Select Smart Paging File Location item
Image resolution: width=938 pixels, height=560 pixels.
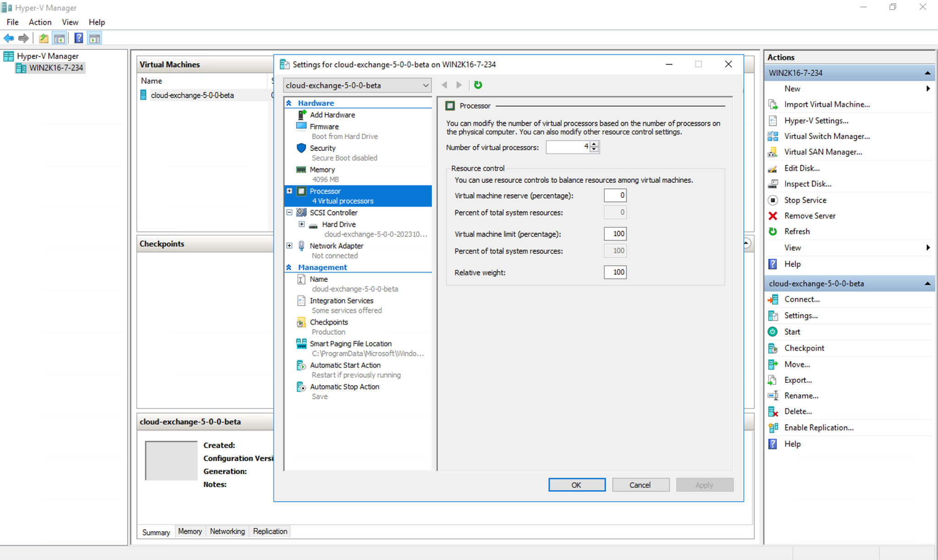click(x=350, y=343)
